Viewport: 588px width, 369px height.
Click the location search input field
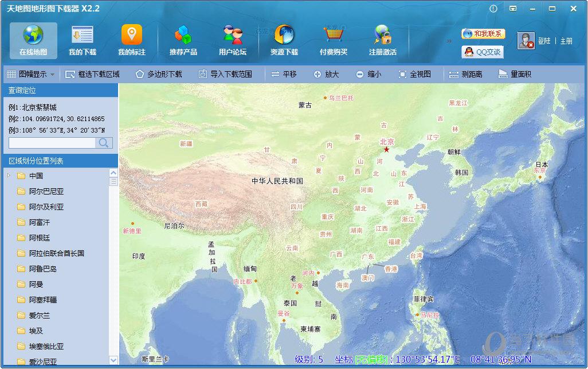(52, 143)
